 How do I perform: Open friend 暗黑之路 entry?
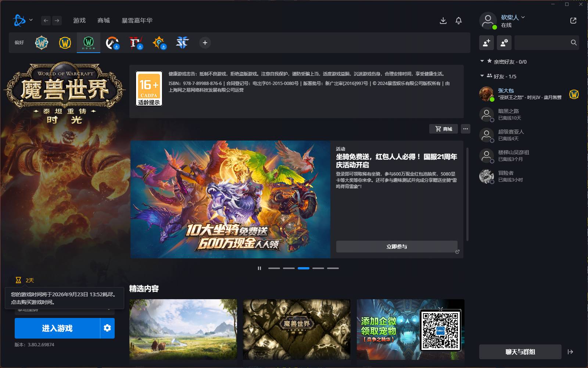(x=529, y=114)
